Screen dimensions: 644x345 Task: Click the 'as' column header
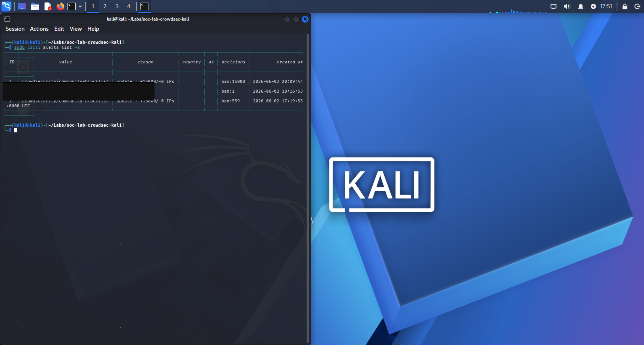click(211, 62)
